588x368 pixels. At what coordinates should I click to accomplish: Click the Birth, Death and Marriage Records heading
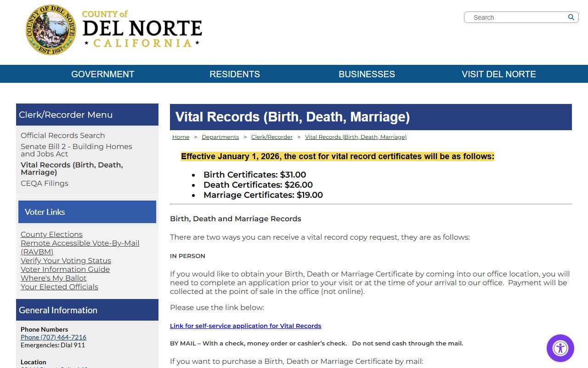236,218
